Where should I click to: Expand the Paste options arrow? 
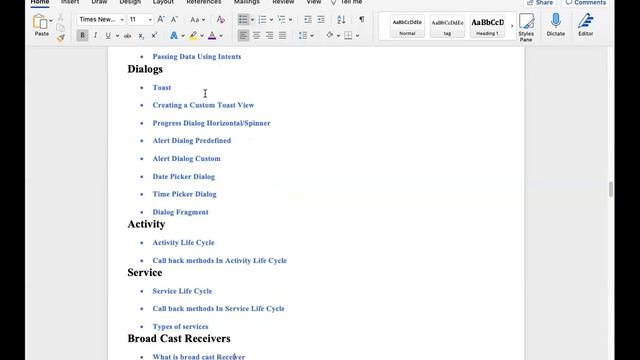[x=51, y=20]
